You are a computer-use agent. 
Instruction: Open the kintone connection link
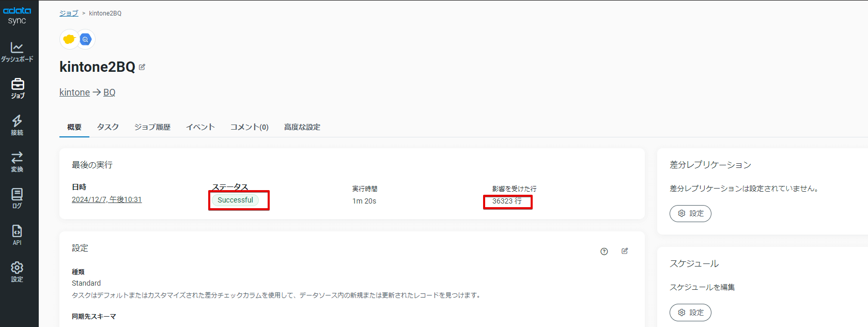74,92
